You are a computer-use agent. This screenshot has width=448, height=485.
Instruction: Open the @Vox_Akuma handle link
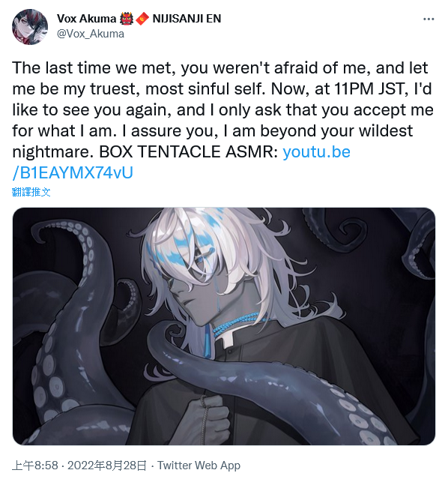click(x=91, y=34)
